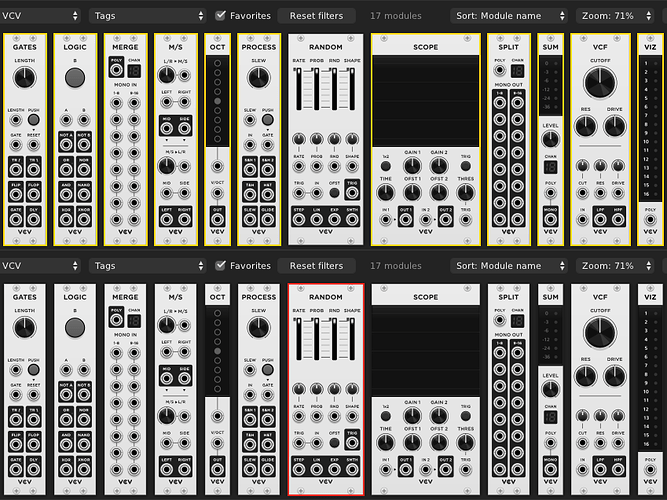667x500 pixels.
Task: Click the RATE slider on the upper RANDOM module
Action: tap(299, 89)
